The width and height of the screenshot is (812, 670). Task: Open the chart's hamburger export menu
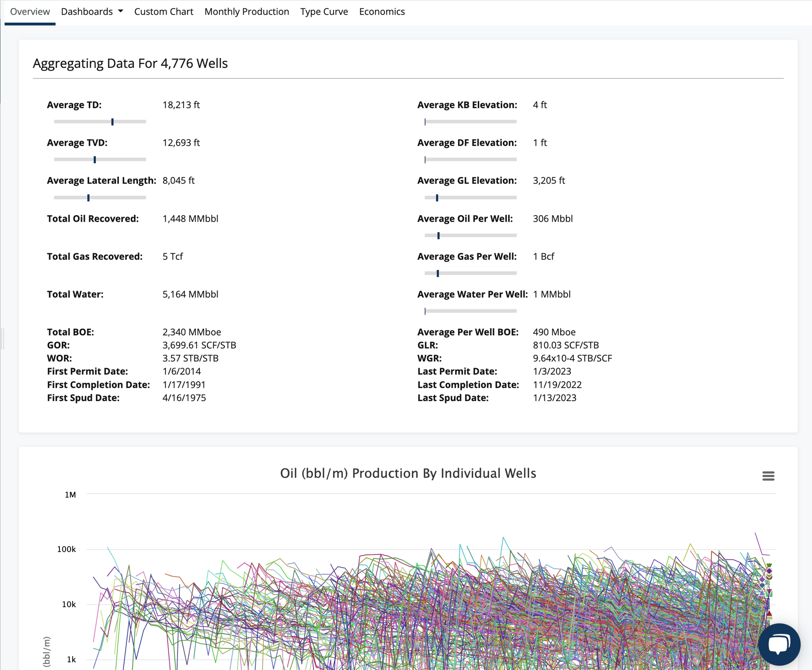769,476
